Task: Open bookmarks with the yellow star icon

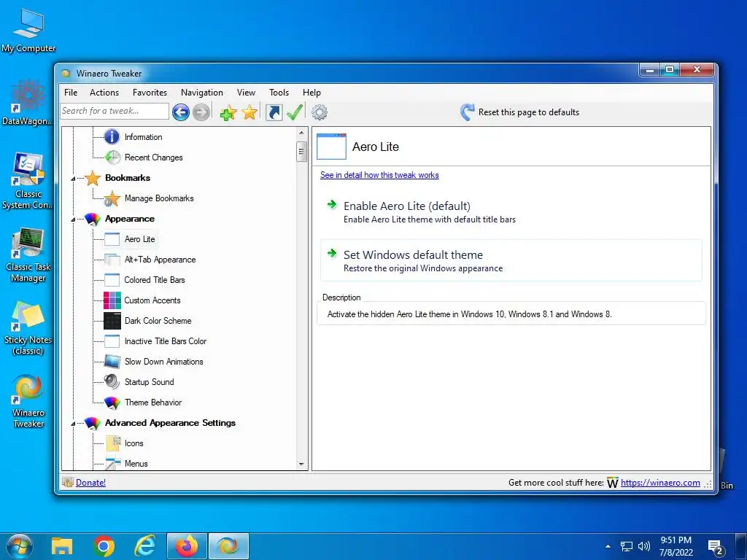Action: click(249, 112)
